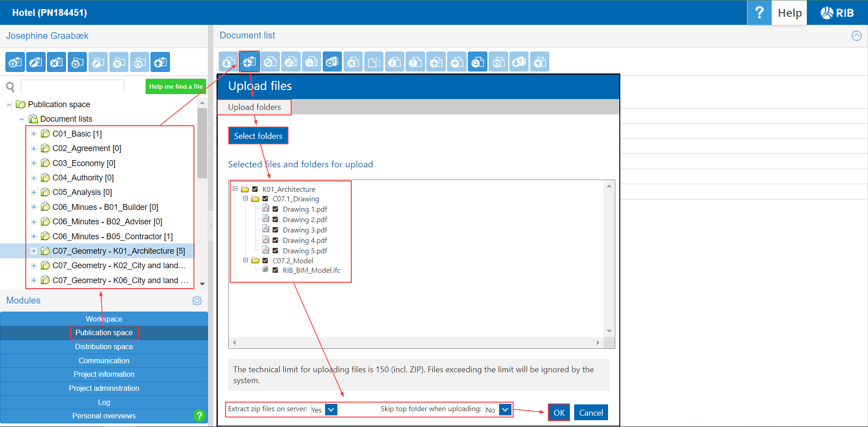Deselect the RIB_BIM_Model.ifc checkbox
The height and width of the screenshot is (427, 868).
click(275, 270)
